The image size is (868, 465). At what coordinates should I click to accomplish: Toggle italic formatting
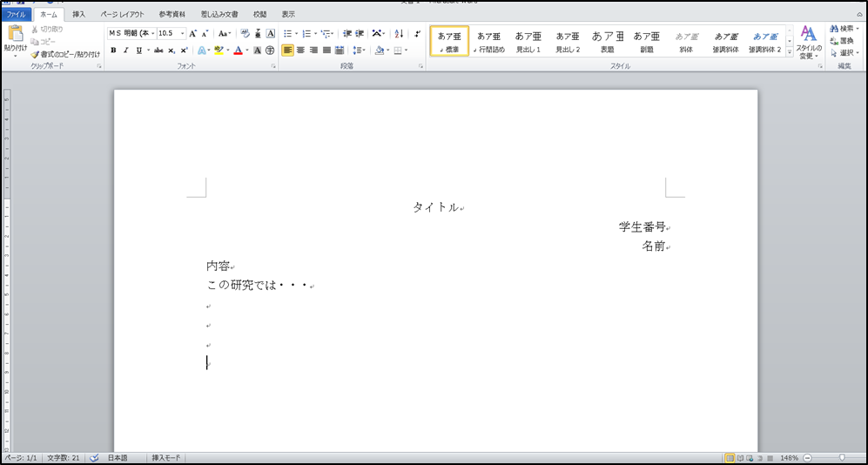(125, 51)
